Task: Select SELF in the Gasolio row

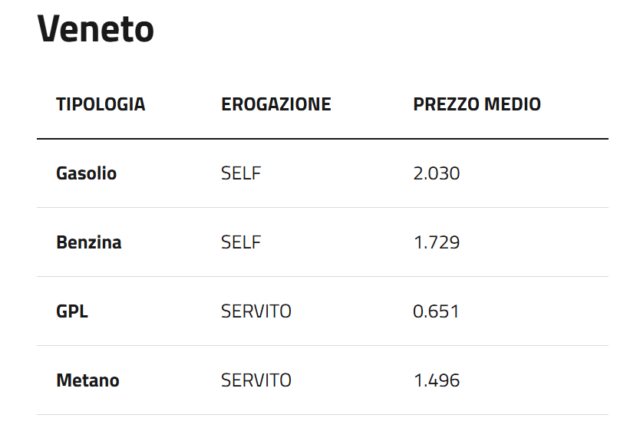Action: click(x=240, y=173)
